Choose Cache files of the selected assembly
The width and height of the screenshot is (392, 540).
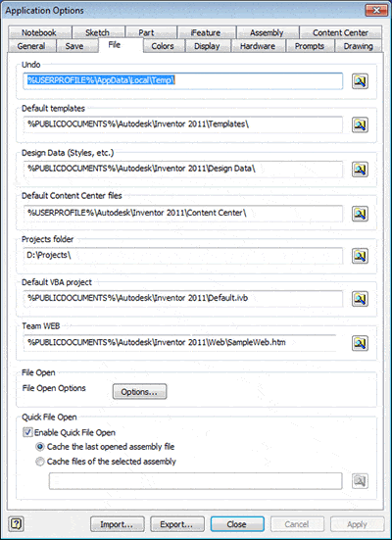tap(40, 462)
